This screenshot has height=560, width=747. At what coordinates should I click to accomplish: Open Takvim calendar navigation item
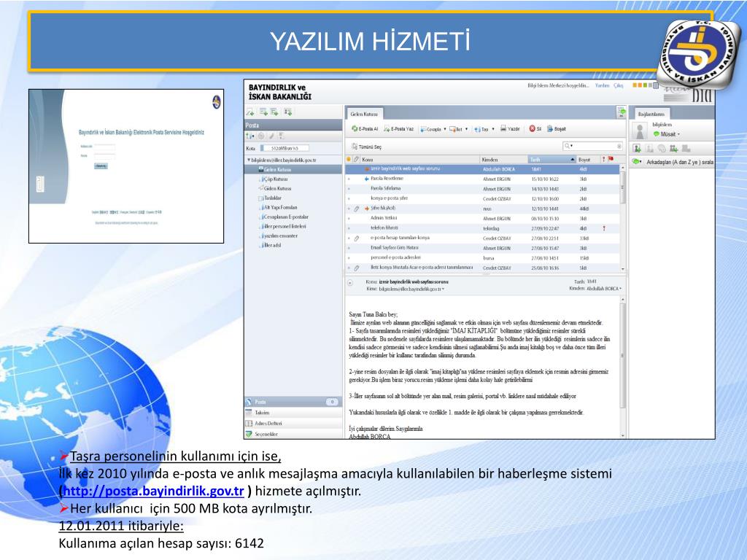[293, 413]
